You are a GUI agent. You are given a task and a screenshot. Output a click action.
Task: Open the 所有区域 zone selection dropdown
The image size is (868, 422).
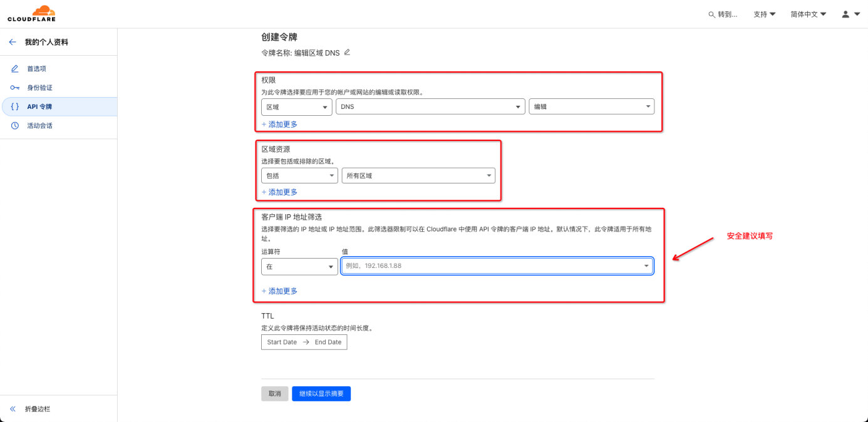(x=418, y=175)
